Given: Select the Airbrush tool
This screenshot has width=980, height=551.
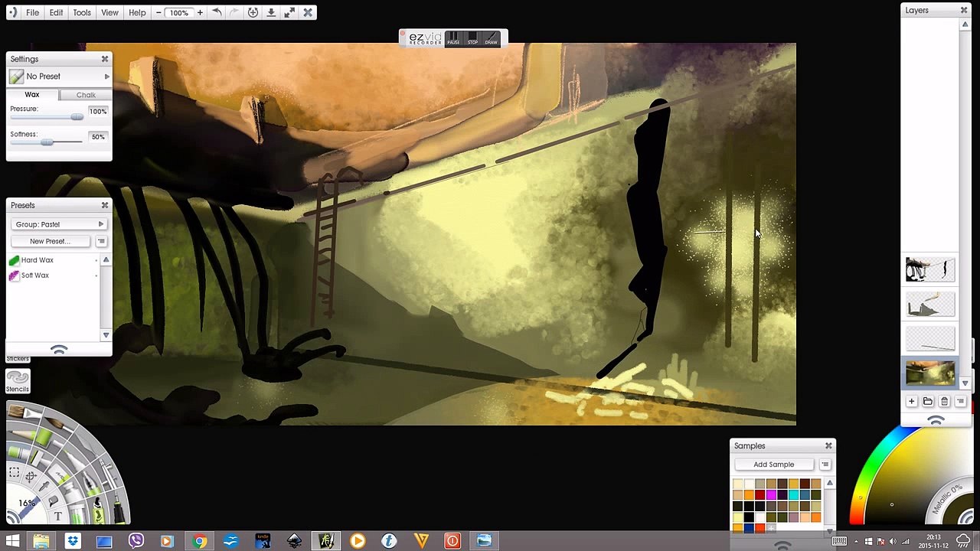Looking at the screenshot, I should coord(109,474).
